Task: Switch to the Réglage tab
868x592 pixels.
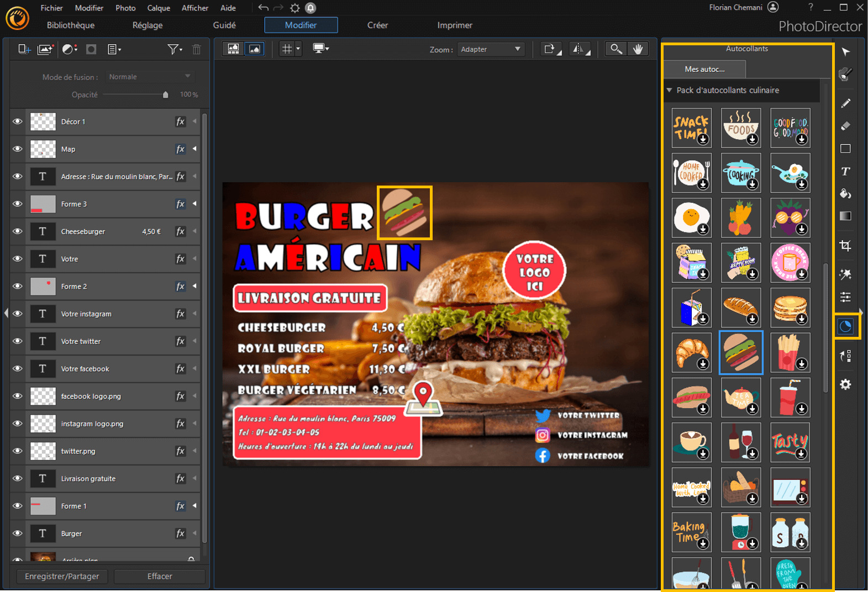Action: click(148, 25)
